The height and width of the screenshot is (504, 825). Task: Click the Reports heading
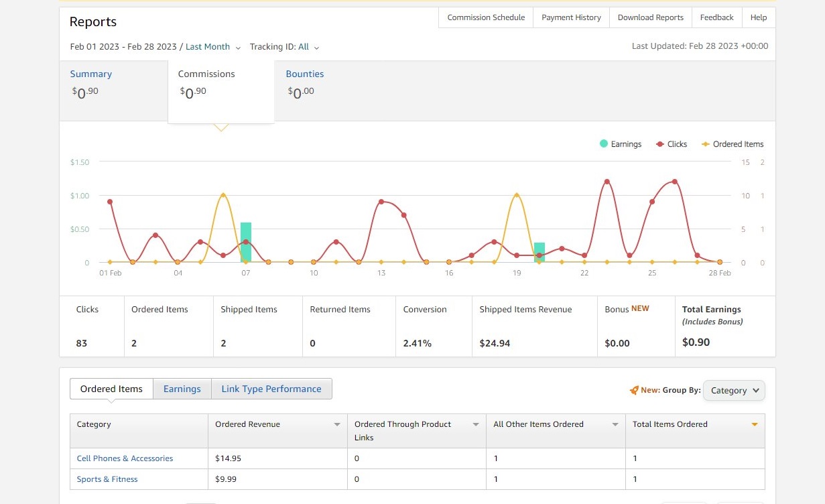click(93, 21)
